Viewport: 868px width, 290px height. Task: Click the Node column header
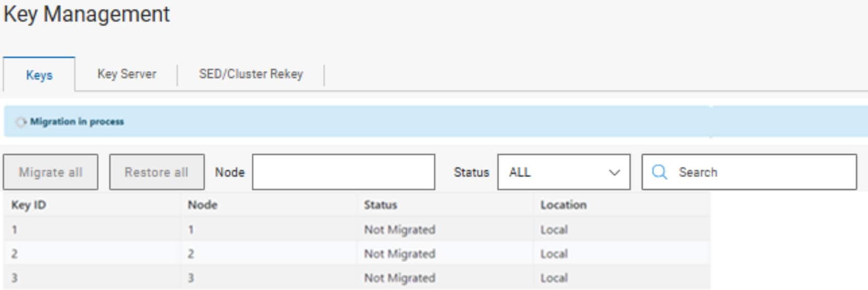click(x=203, y=205)
